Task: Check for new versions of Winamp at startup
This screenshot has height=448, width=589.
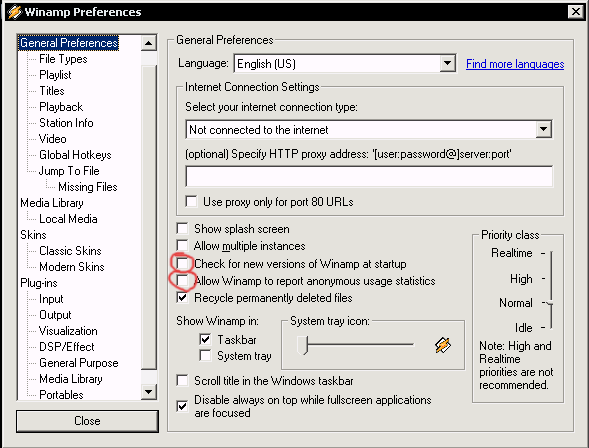Action: pos(183,263)
